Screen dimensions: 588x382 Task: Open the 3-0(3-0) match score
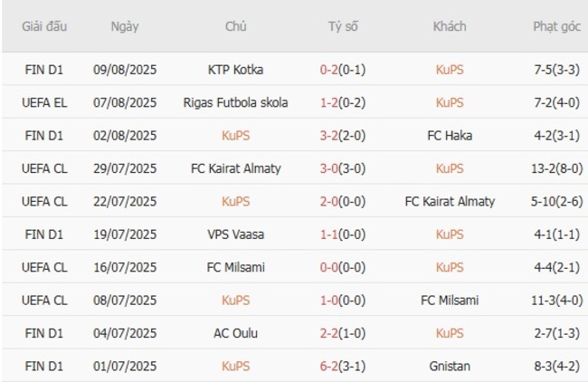click(x=343, y=168)
